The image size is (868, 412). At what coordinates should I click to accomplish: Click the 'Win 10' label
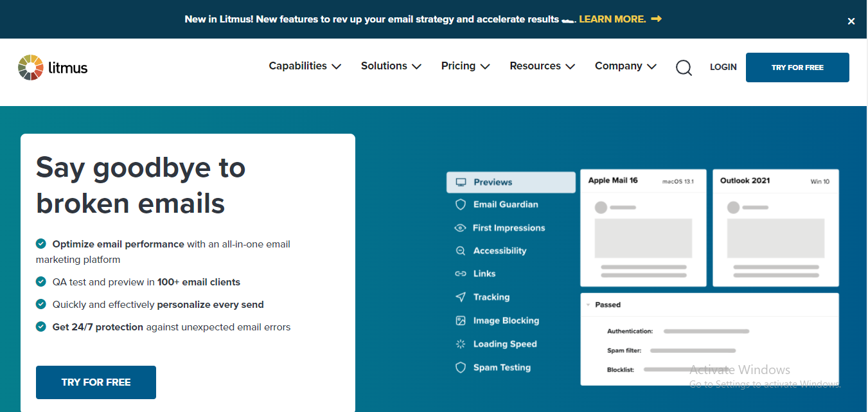pos(820,182)
